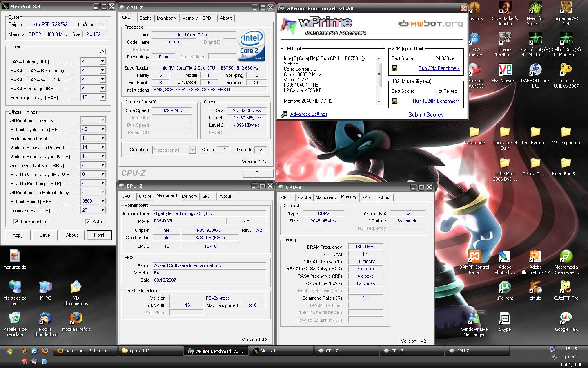
Task: Open Mozilla Firefox desktop icon
Action: 76,321
